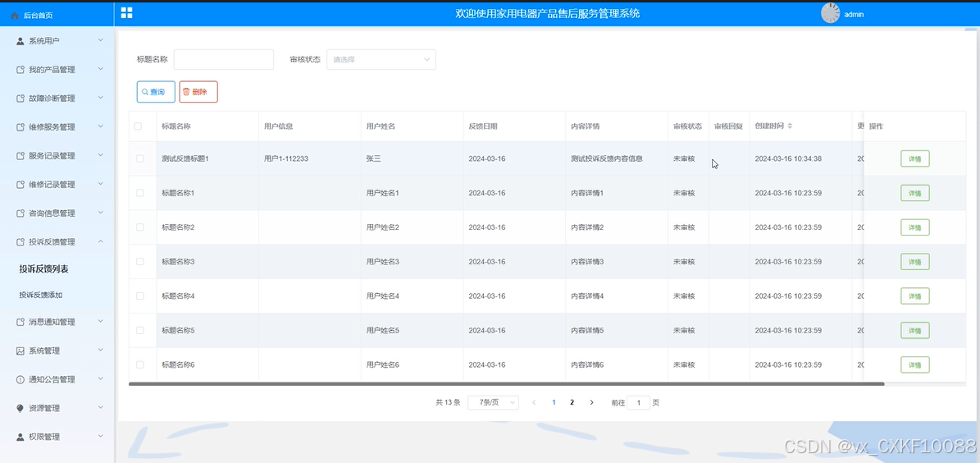Viewport: 980px width, 463px height.
Task: Click the 查询 search button
Action: point(157,92)
